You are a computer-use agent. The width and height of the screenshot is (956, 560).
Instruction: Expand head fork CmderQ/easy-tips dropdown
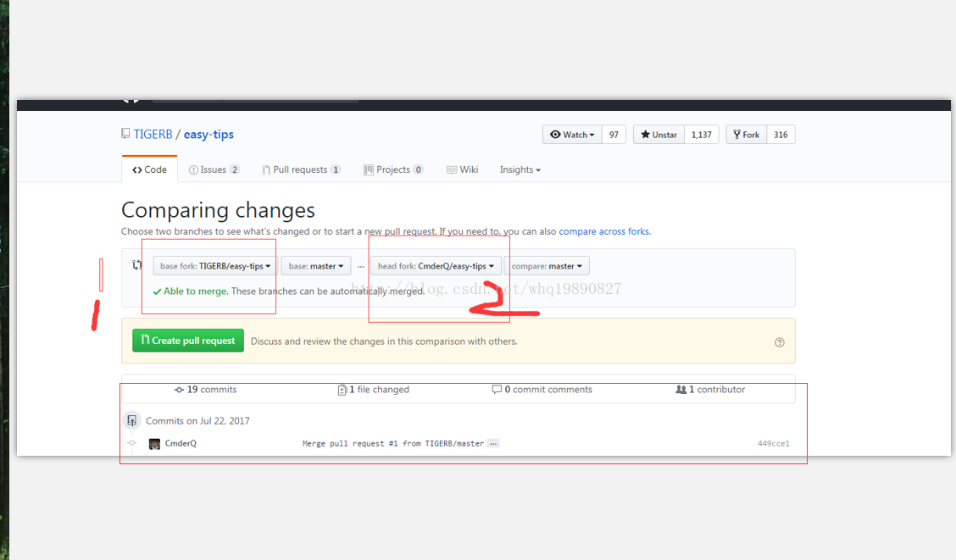[x=436, y=266]
